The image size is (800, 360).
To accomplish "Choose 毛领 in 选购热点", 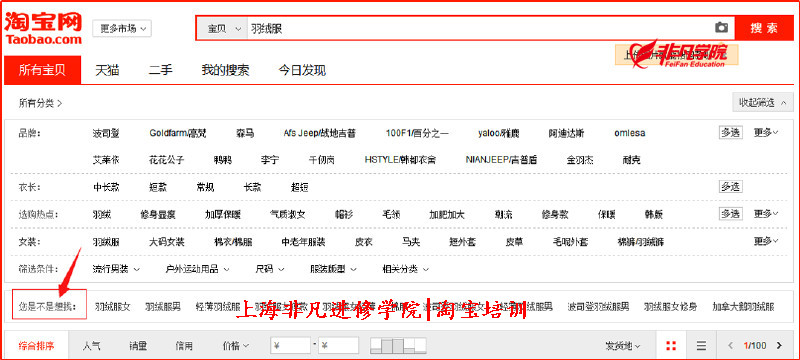I will pos(391,214).
